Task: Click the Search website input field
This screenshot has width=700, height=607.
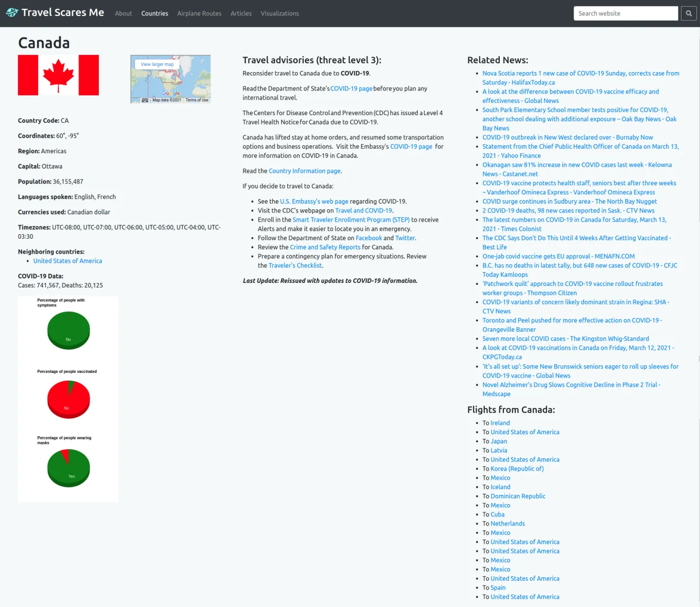Action: point(625,13)
